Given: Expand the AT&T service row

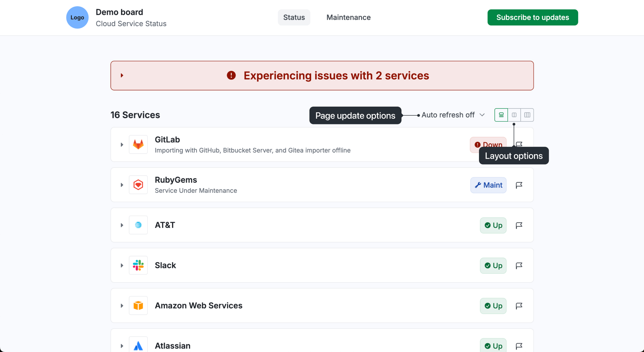Looking at the screenshot, I should click(x=122, y=225).
